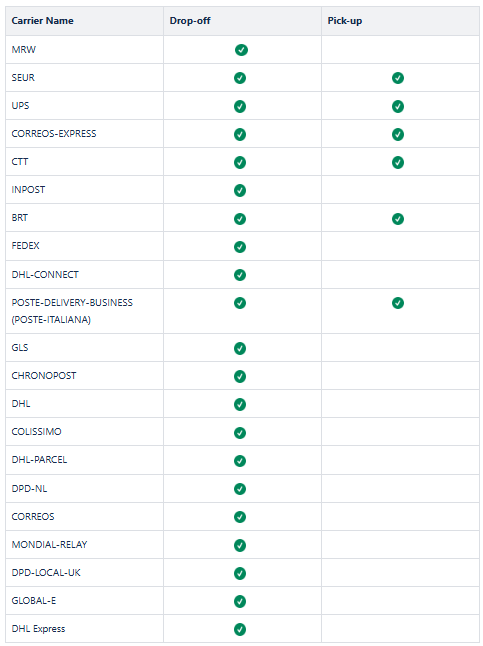Click the DHL Express drop-off checkmark
The width and height of the screenshot is (483, 646).
pyautogui.click(x=240, y=629)
